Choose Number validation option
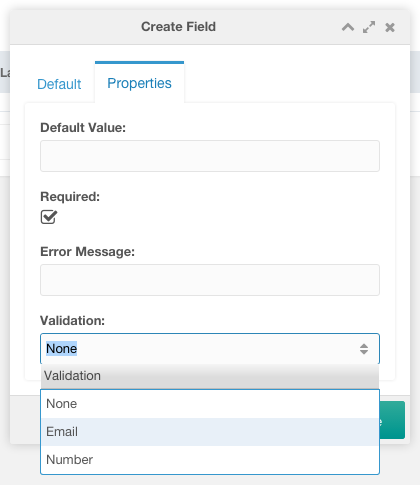 coord(210,460)
